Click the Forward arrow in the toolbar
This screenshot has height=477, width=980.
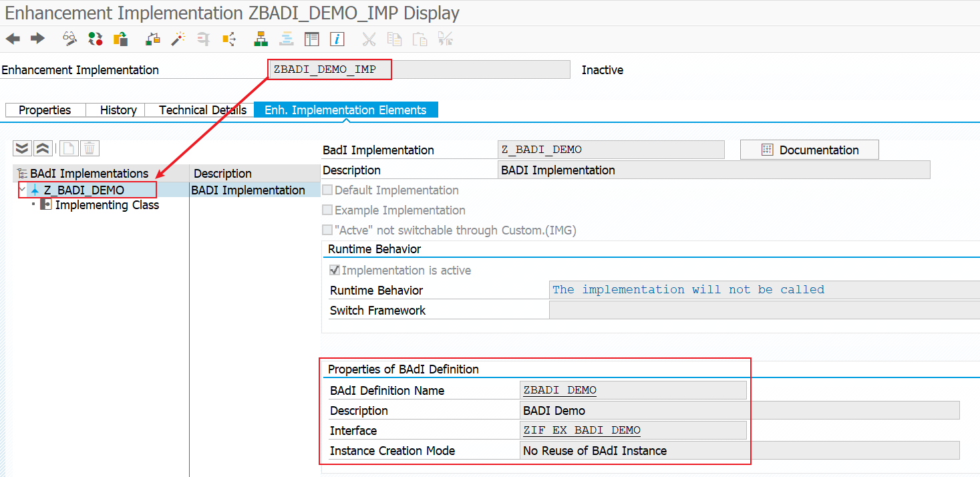click(x=37, y=39)
